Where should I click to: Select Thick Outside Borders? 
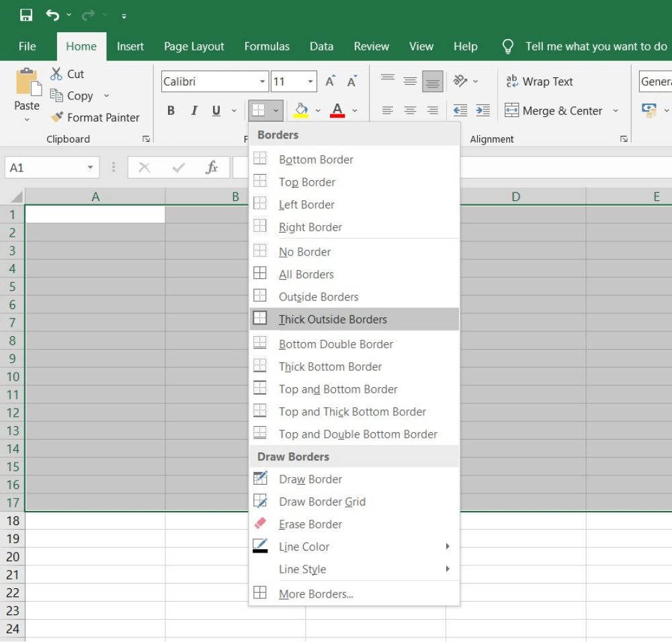[x=333, y=319]
